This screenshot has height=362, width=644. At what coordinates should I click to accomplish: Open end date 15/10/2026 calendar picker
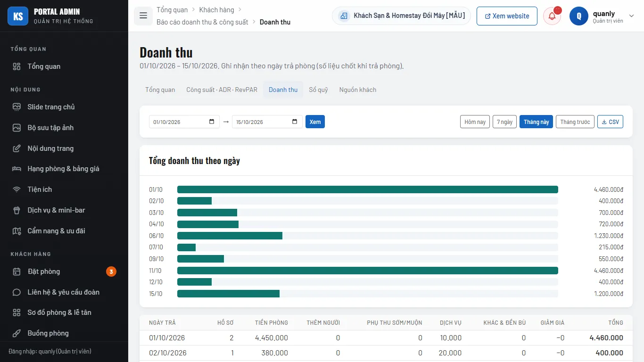click(295, 122)
